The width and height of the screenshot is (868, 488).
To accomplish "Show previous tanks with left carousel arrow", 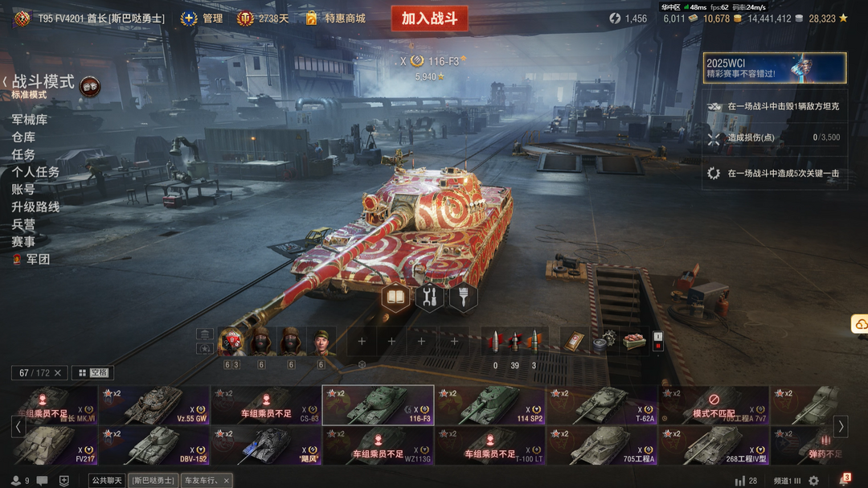I will click(18, 426).
